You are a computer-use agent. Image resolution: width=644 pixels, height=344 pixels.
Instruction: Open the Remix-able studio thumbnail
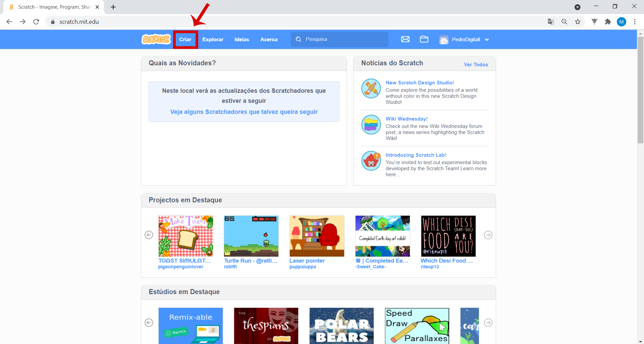point(191,326)
